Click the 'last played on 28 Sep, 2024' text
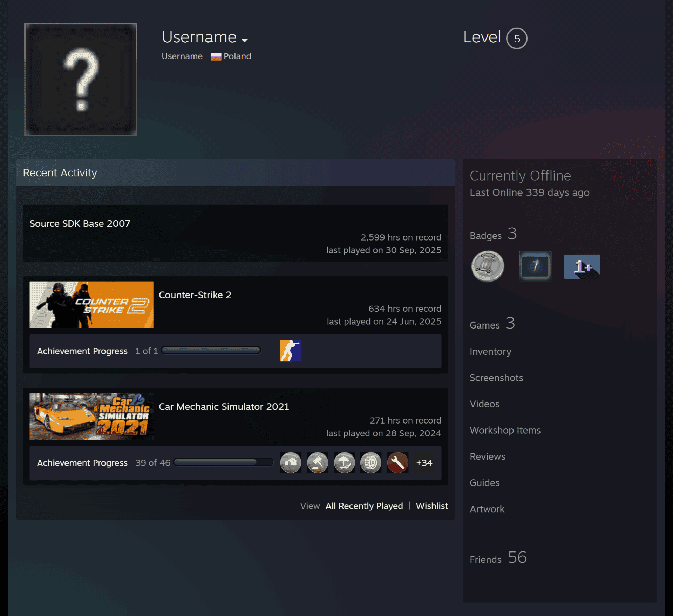The height and width of the screenshot is (616, 673). click(383, 433)
